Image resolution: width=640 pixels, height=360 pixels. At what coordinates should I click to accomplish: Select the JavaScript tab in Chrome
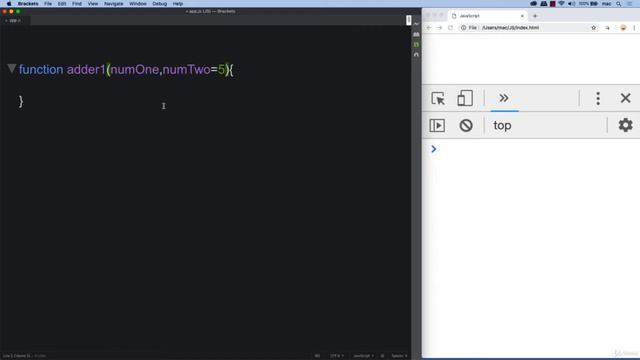click(488, 16)
